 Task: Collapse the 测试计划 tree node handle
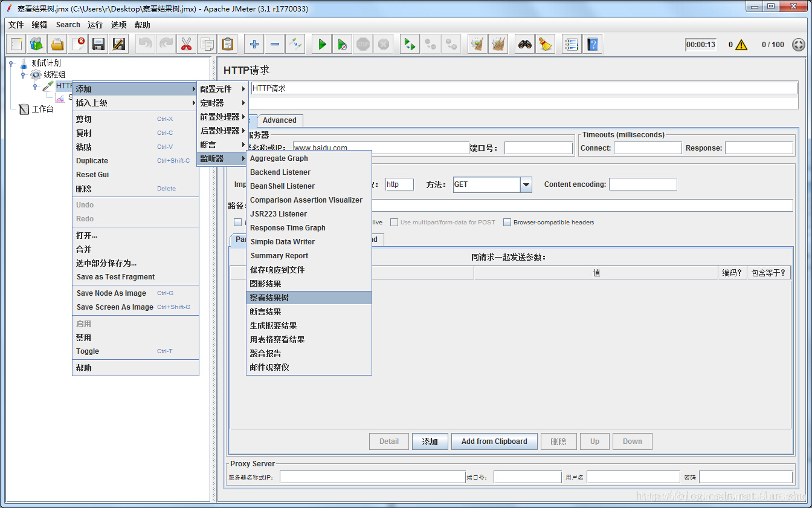point(11,63)
